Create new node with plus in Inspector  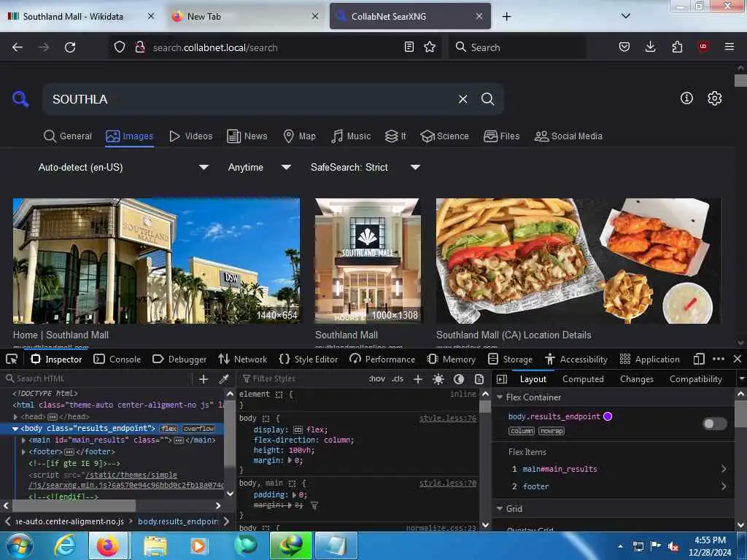(204, 379)
